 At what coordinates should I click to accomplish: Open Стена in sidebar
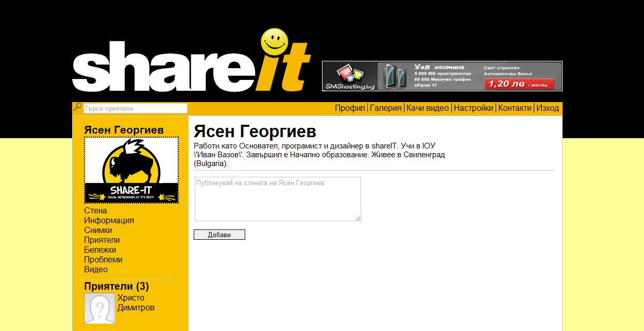coord(95,211)
